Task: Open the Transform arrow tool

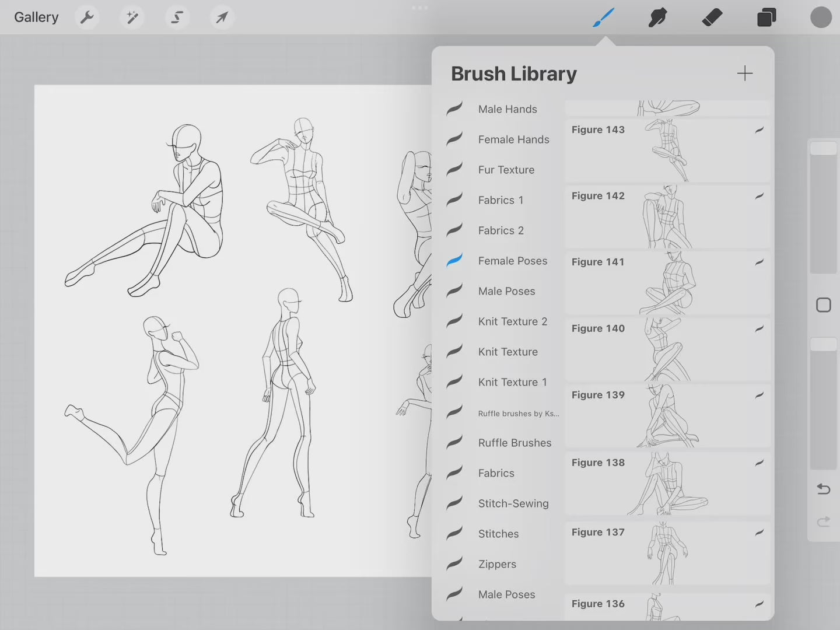Action: click(x=222, y=17)
